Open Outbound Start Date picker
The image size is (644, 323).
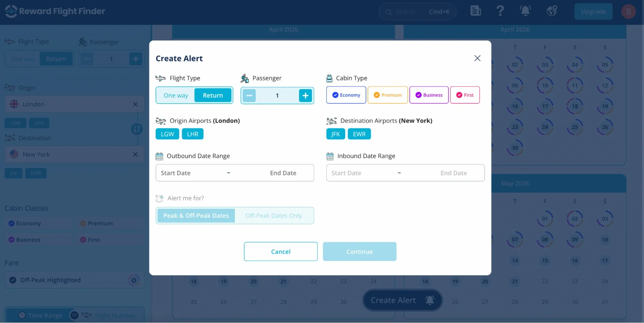(x=176, y=173)
